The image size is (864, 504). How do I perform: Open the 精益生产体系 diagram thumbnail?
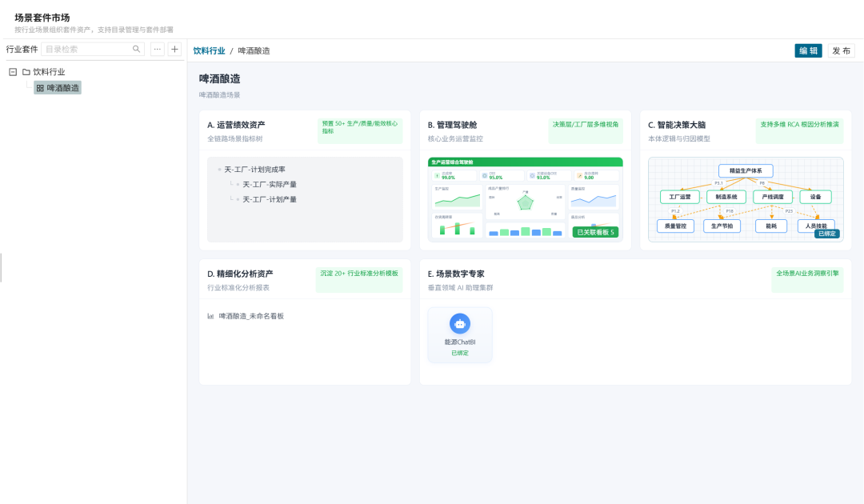click(746, 199)
